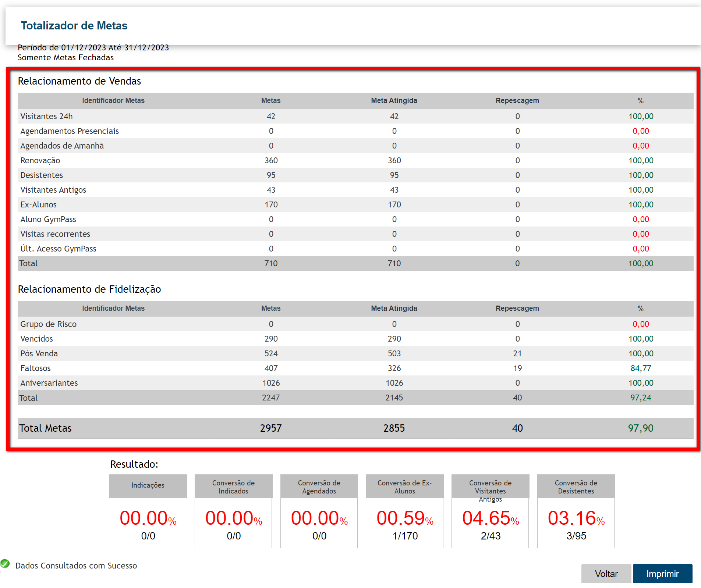Select the Aniversariantes row label
This screenshot has width=701, height=588.
[49, 383]
